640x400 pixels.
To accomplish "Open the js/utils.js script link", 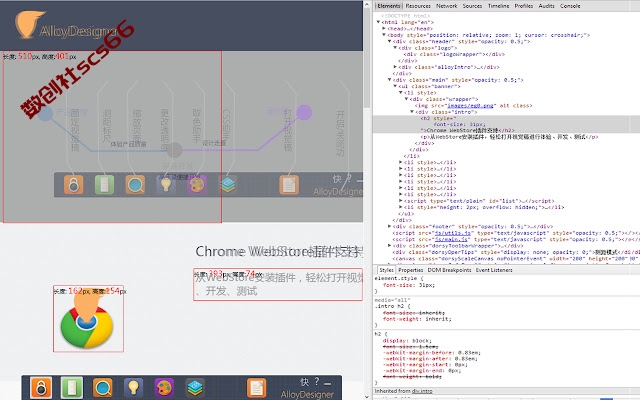I will pos(453,233).
